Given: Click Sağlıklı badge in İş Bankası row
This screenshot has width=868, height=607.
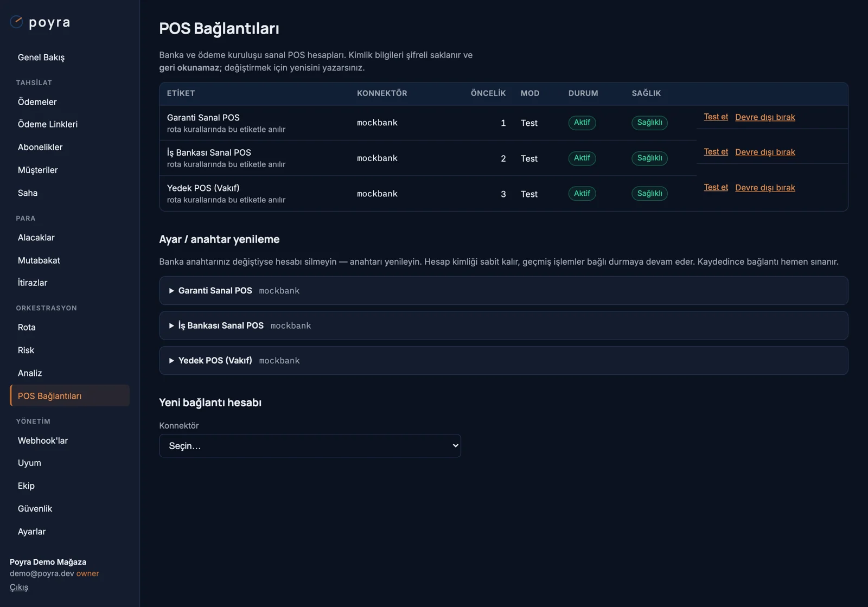Looking at the screenshot, I should click(x=649, y=158).
